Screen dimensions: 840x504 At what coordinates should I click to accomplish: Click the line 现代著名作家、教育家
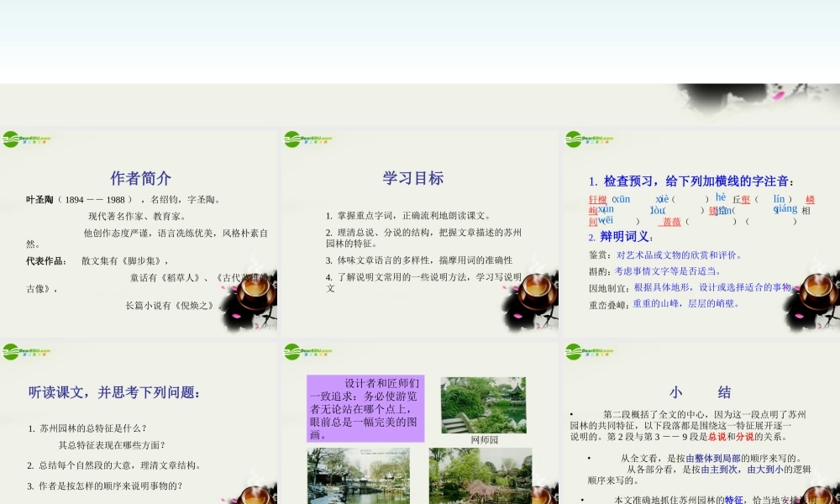[x=137, y=217]
